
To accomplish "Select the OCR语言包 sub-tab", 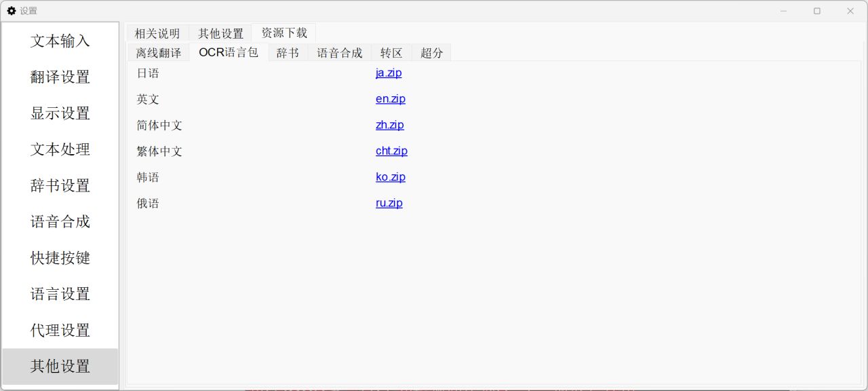I will pos(229,52).
